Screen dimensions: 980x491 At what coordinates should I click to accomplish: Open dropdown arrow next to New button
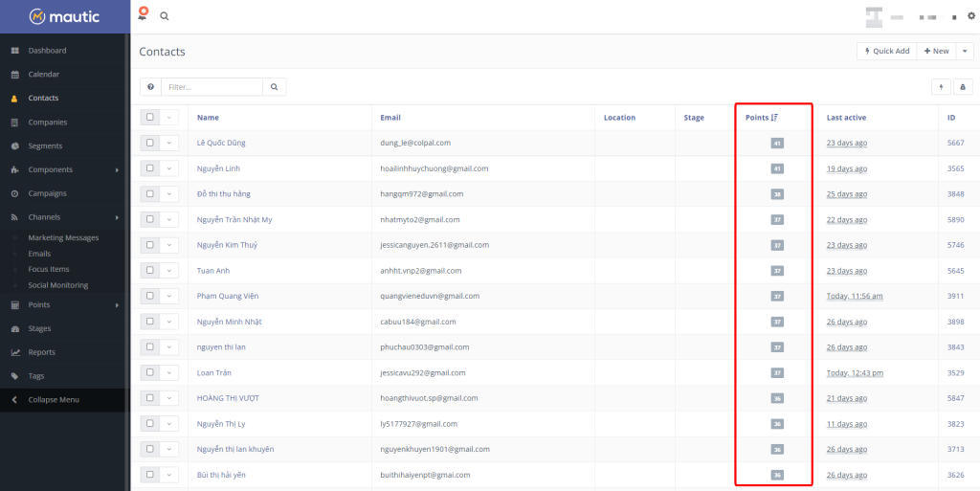click(966, 51)
